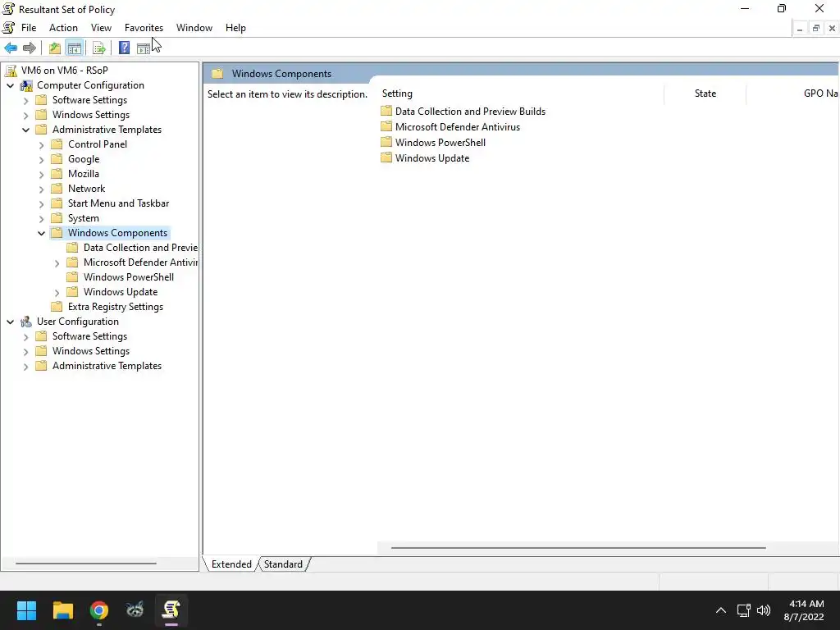Image resolution: width=840 pixels, height=630 pixels.
Task: Click the volume speaker tray icon
Action: click(x=764, y=610)
